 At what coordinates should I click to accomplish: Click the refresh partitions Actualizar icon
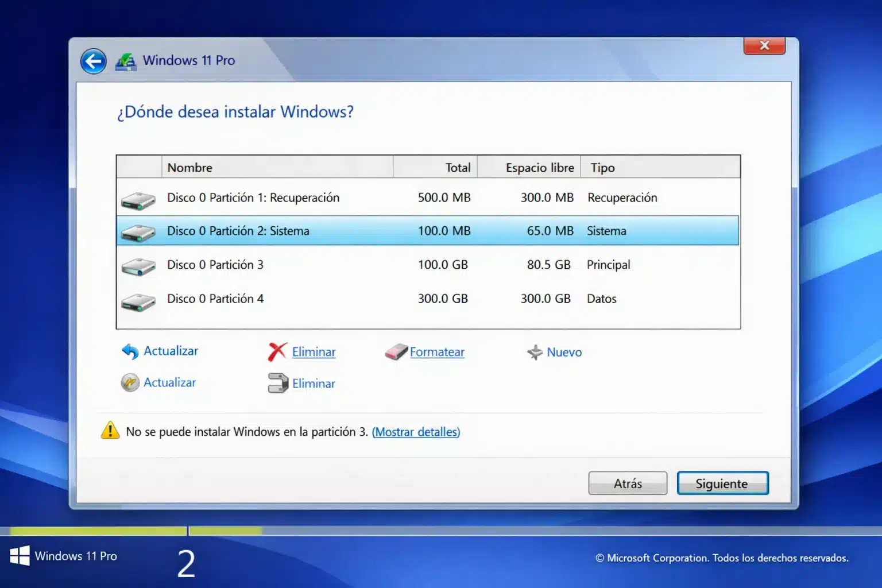(130, 351)
